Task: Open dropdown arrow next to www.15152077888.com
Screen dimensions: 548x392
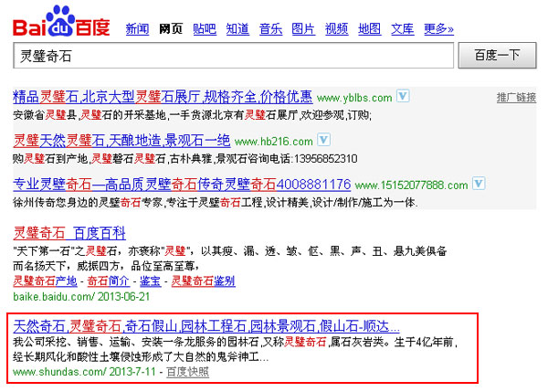Action: [x=479, y=184]
